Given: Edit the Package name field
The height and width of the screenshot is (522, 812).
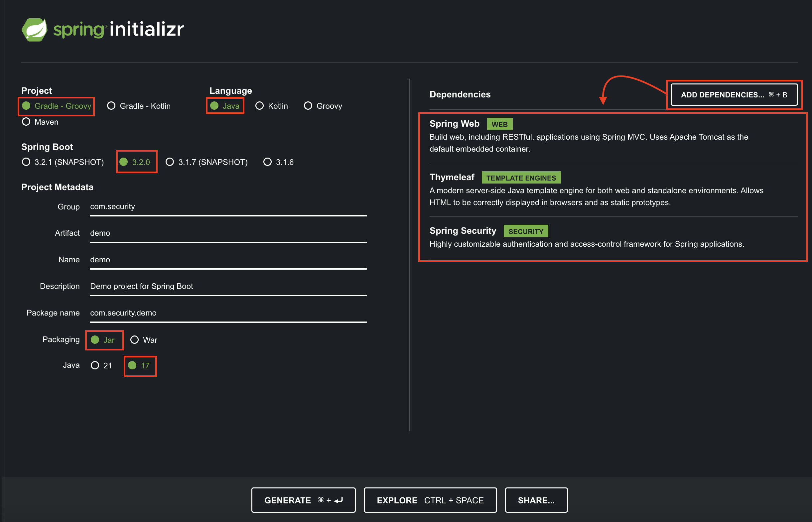Looking at the screenshot, I should (x=228, y=313).
